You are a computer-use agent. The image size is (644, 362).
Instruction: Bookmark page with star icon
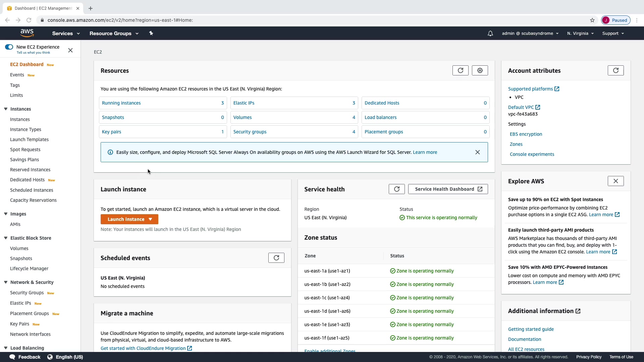pyautogui.click(x=592, y=20)
